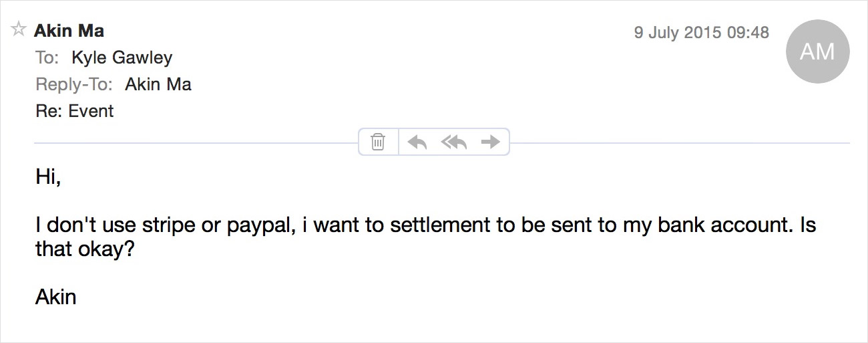Click the Hi, greeting line
This screenshot has width=868, height=343.
click(x=48, y=178)
